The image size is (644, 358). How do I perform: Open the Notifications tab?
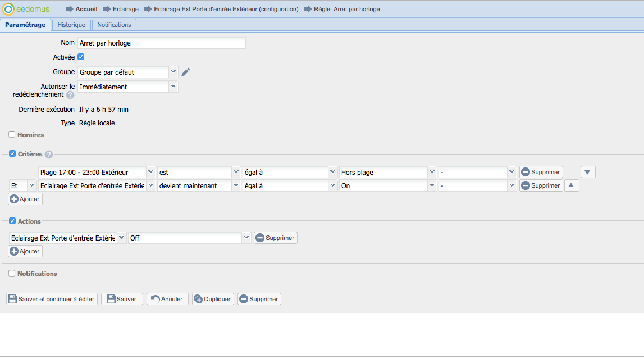click(x=114, y=25)
